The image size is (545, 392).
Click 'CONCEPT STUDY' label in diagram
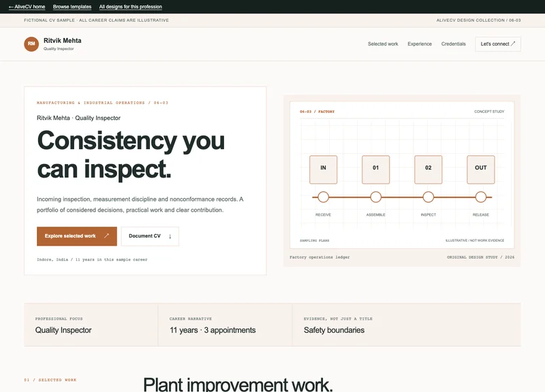tap(489, 112)
